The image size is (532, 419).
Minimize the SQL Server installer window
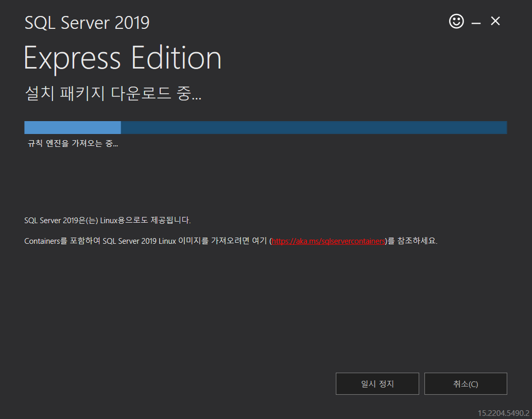pos(476,23)
